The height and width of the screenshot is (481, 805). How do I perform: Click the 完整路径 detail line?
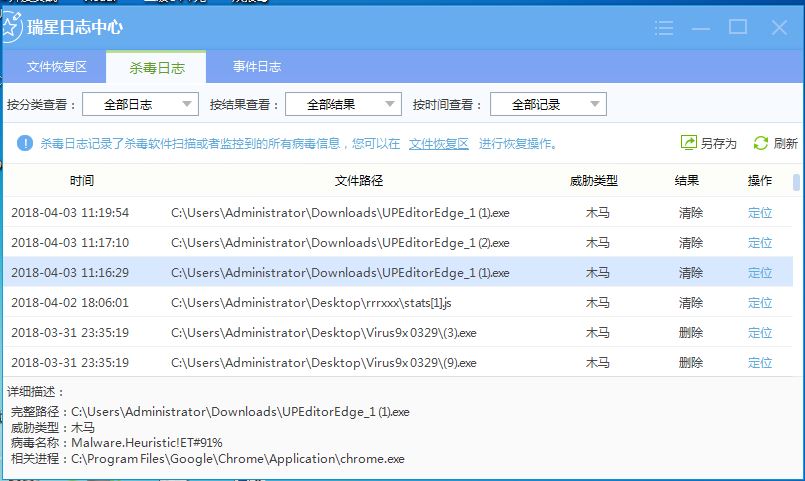pos(210,412)
